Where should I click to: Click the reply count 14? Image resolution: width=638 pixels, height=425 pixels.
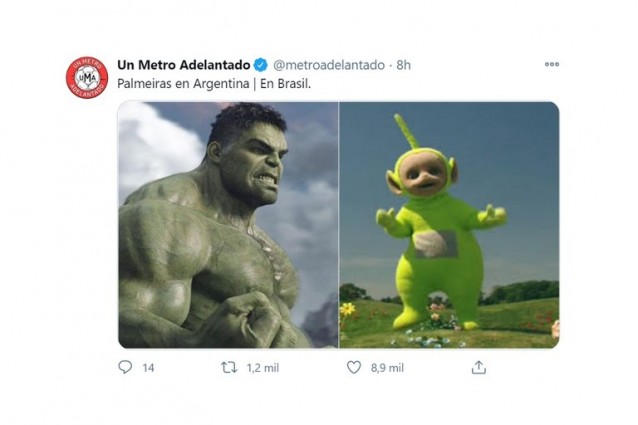[148, 368]
